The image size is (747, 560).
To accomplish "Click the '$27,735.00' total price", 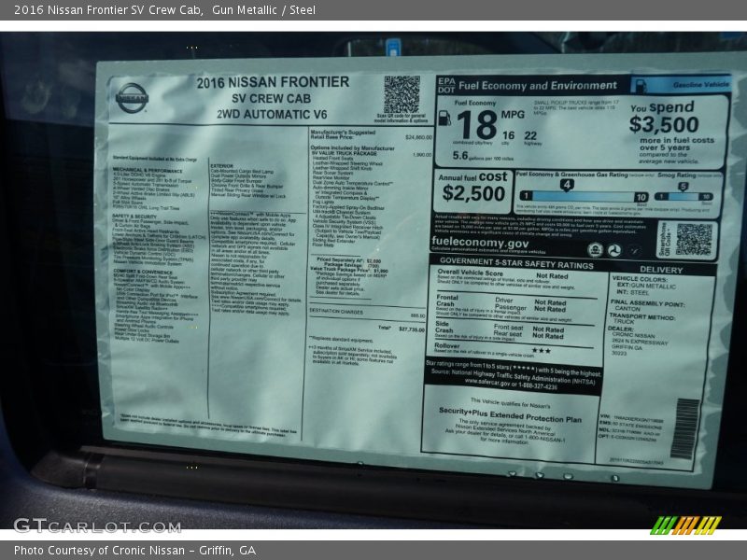I will point(412,329).
